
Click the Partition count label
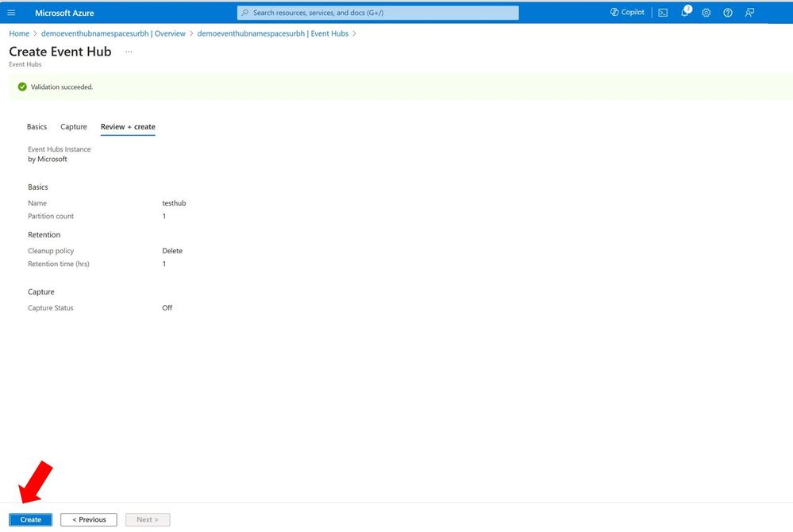[x=51, y=217]
